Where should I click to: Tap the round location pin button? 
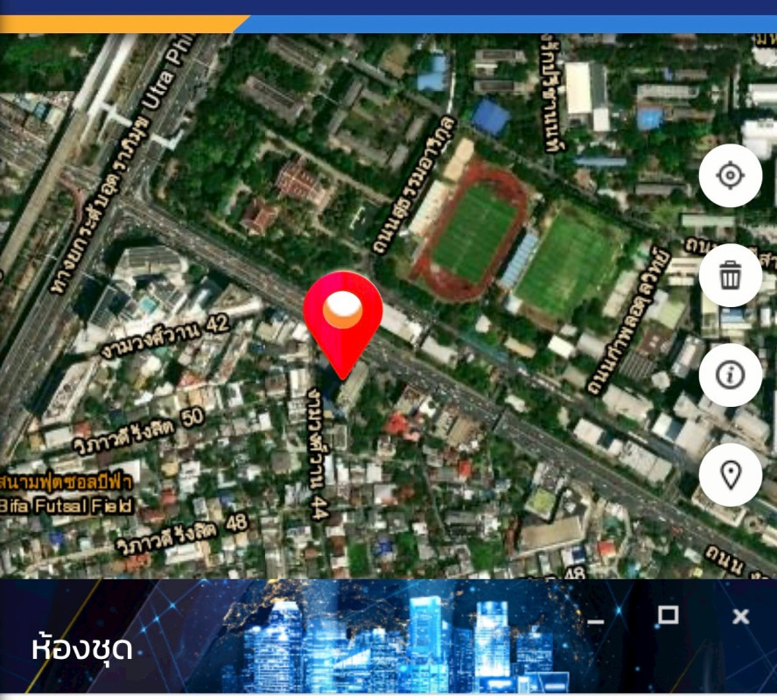(x=730, y=474)
